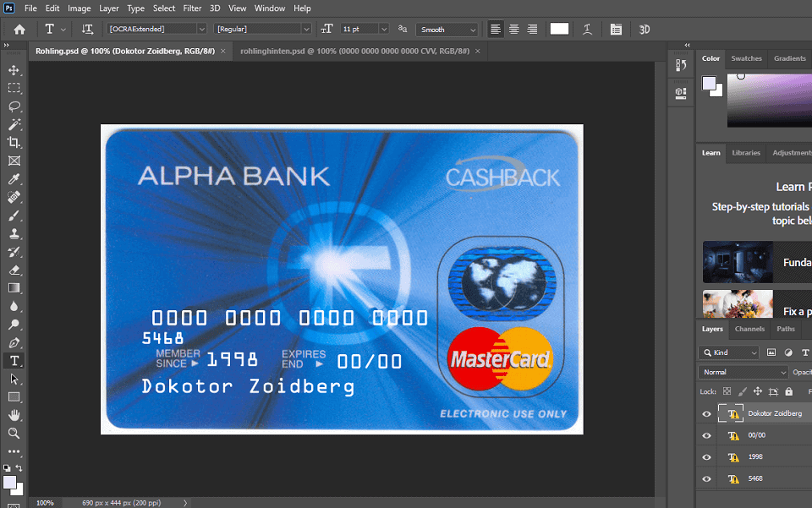Open the OCRAExtended font family dropdown
This screenshot has width=812, height=508.
(x=201, y=29)
